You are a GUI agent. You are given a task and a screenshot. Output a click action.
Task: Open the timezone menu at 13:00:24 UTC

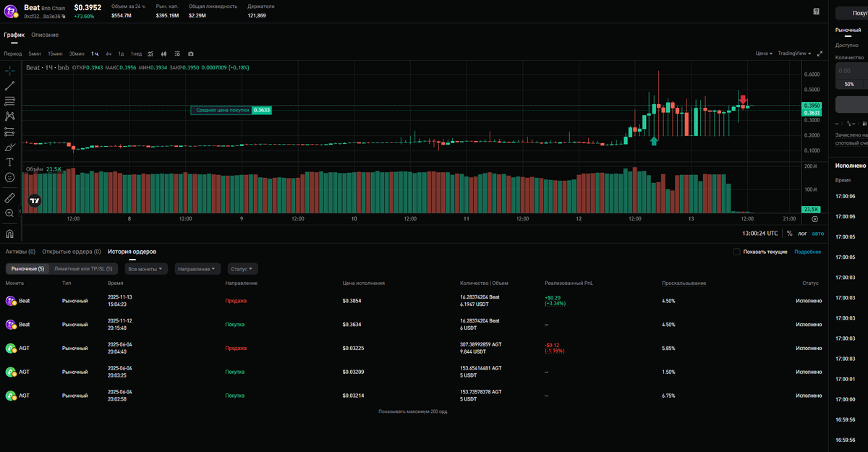(760, 233)
